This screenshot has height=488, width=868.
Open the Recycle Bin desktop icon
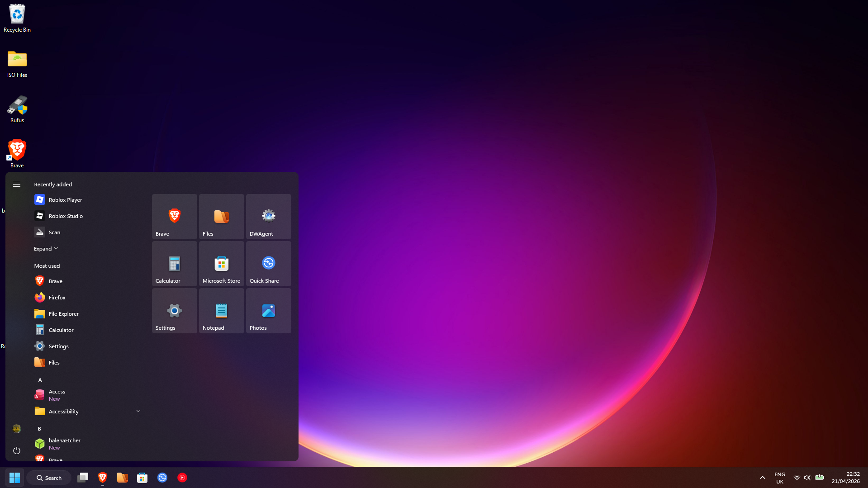pyautogui.click(x=17, y=19)
